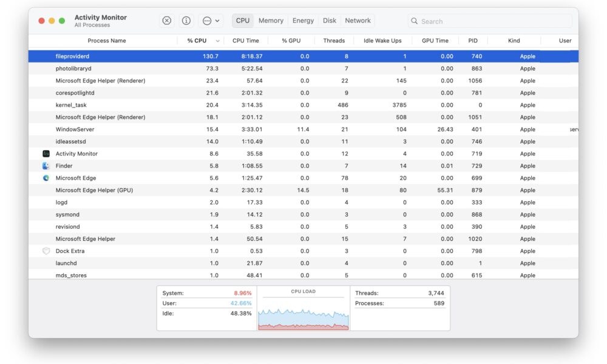Select the logd process

[x=303, y=202]
